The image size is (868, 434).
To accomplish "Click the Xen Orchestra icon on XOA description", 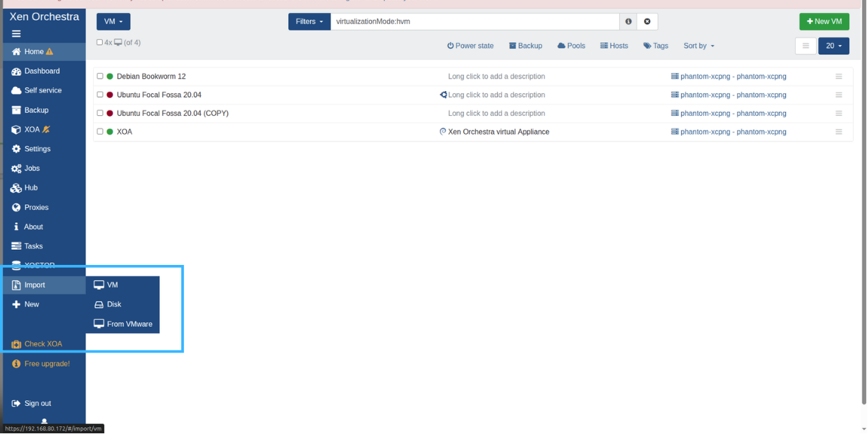I will [443, 132].
